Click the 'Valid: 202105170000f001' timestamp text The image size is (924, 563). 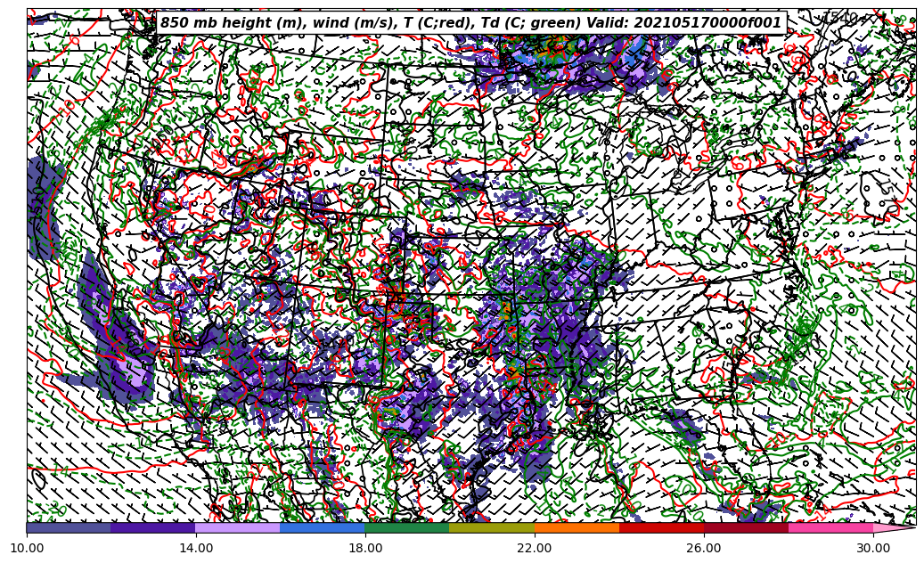tap(683, 23)
